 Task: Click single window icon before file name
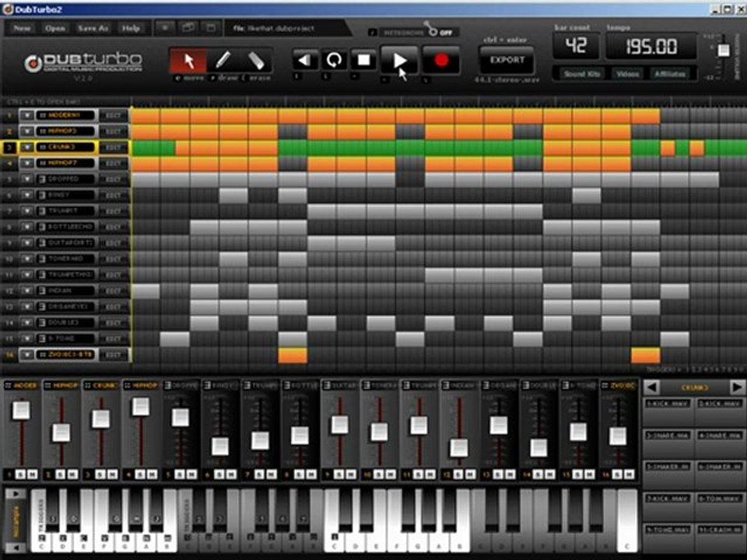211,28
